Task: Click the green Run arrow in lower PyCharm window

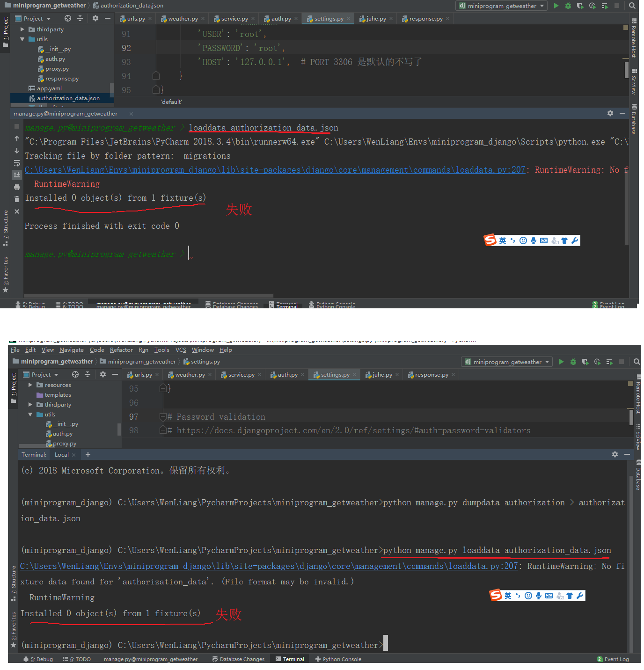Action: (x=561, y=362)
